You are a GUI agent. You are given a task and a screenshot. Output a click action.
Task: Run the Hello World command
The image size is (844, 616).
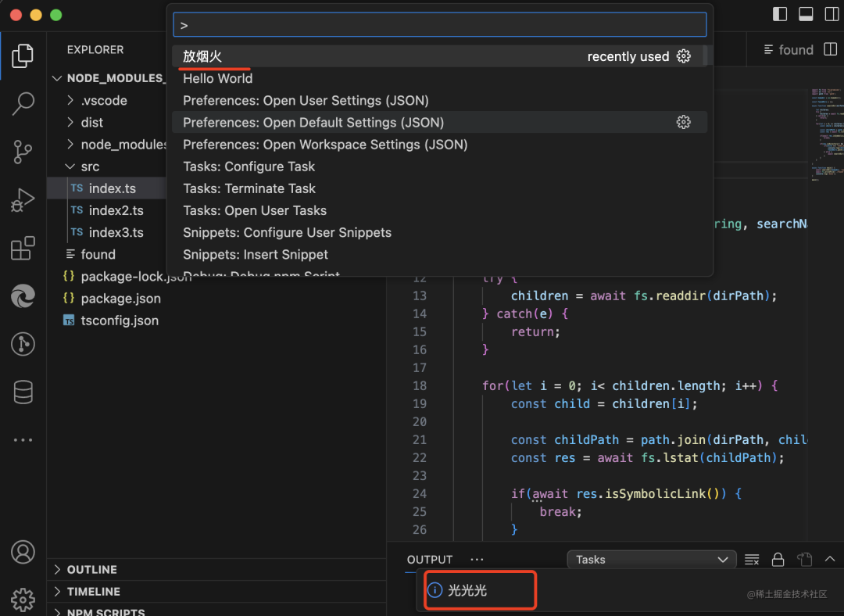pos(438,78)
